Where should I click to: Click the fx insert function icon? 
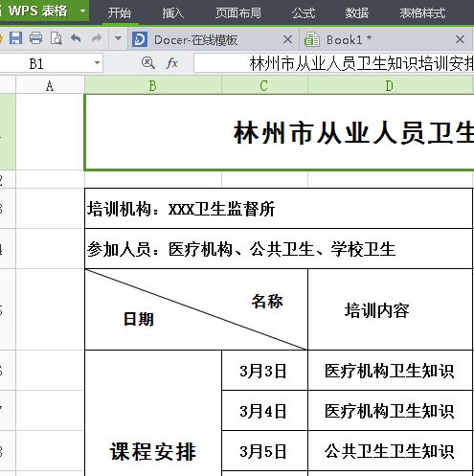(171, 63)
